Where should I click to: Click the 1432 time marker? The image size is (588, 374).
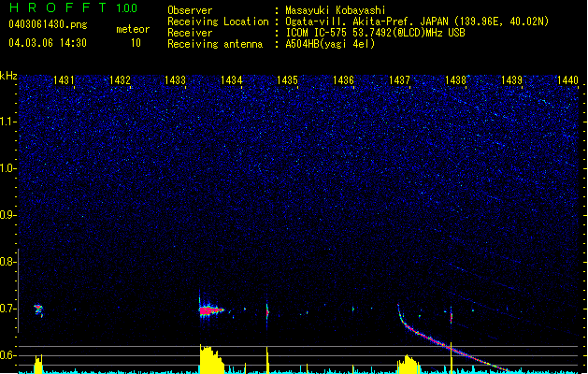pyautogui.click(x=120, y=80)
